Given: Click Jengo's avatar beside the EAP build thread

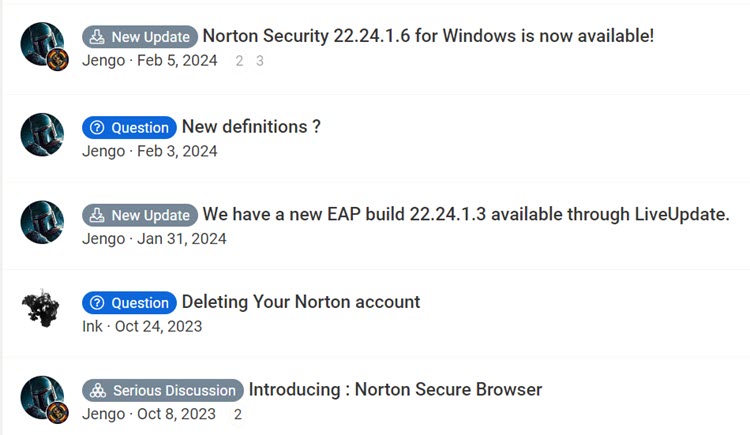Looking at the screenshot, I should click(42, 222).
